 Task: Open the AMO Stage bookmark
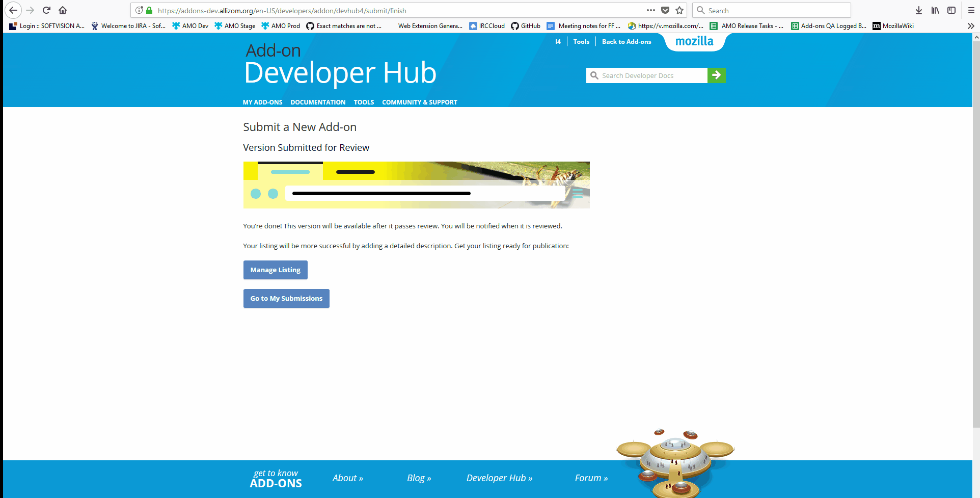tap(235, 26)
